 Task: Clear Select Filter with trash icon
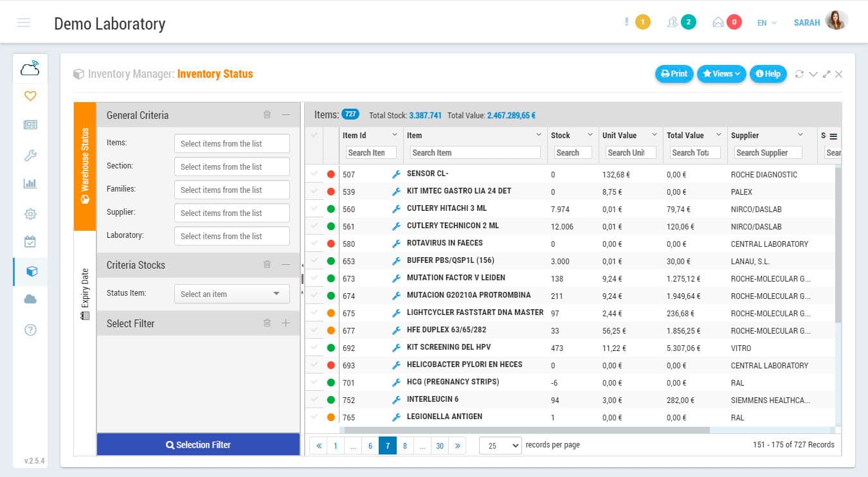pyautogui.click(x=267, y=323)
